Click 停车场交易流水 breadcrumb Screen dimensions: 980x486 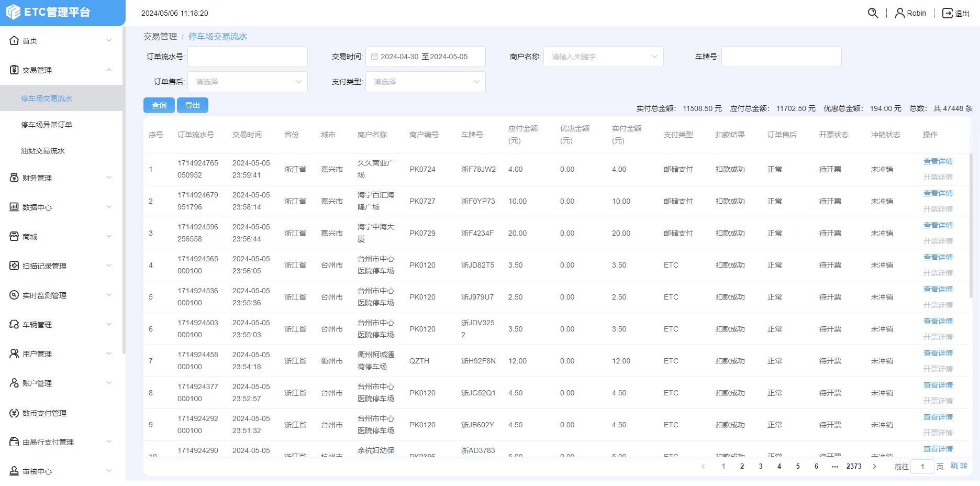coord(218,36)
